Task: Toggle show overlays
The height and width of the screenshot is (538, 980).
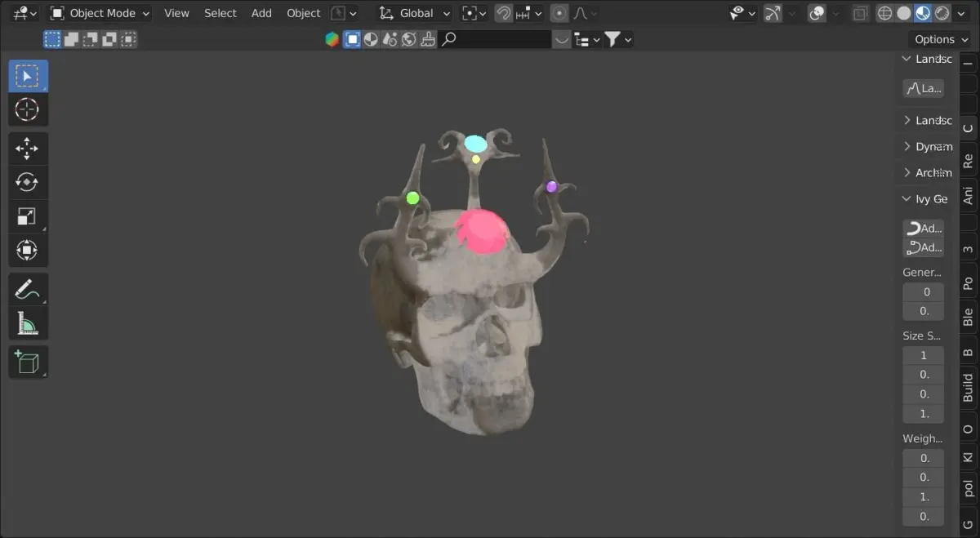Action: tap(817, 13)
